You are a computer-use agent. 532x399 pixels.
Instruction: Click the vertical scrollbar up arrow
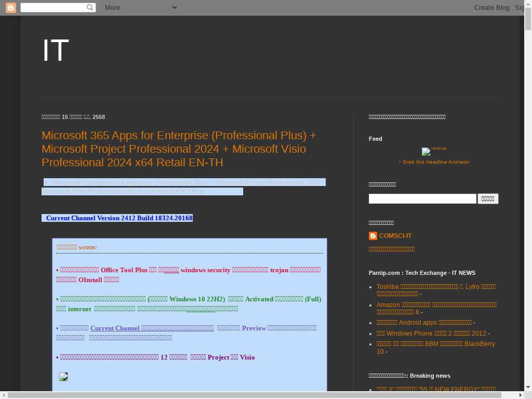(528, 4)
